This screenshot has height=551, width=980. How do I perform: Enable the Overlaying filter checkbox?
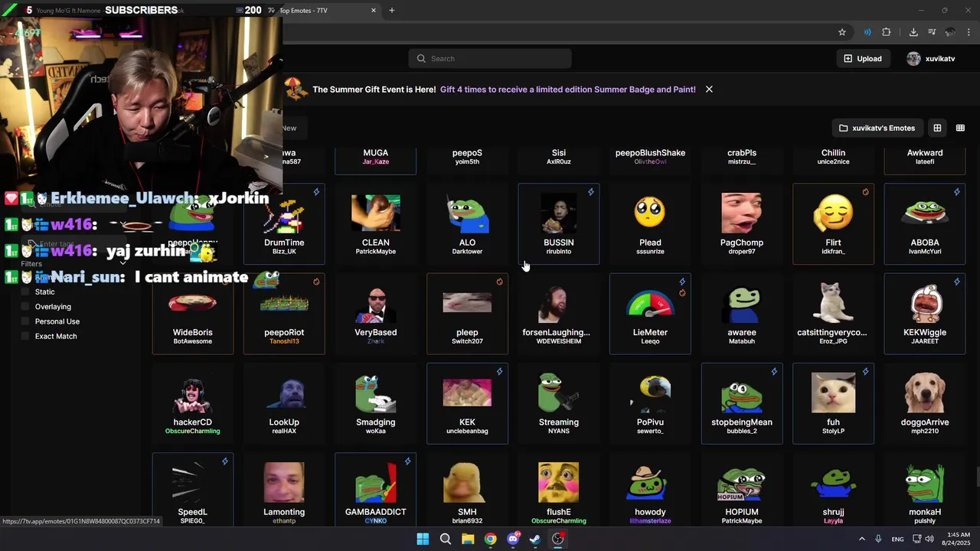(25, 306)
